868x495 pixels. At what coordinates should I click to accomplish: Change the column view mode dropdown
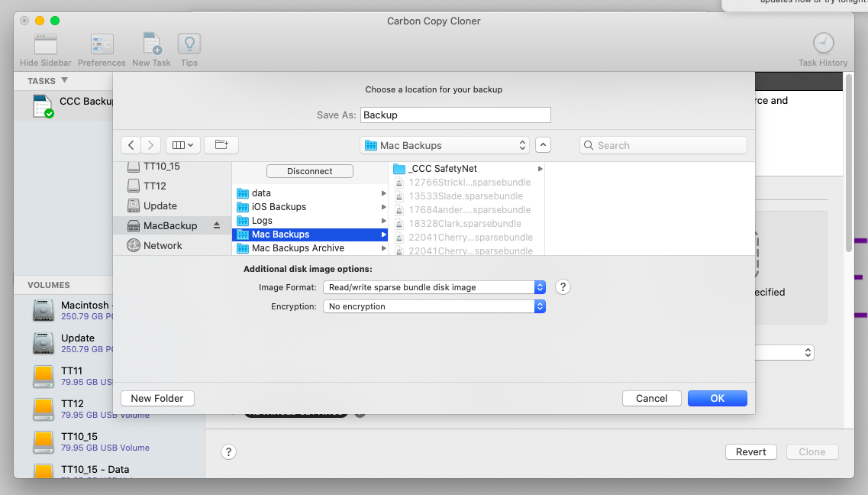pyautogui.click(x=182, y=145)
